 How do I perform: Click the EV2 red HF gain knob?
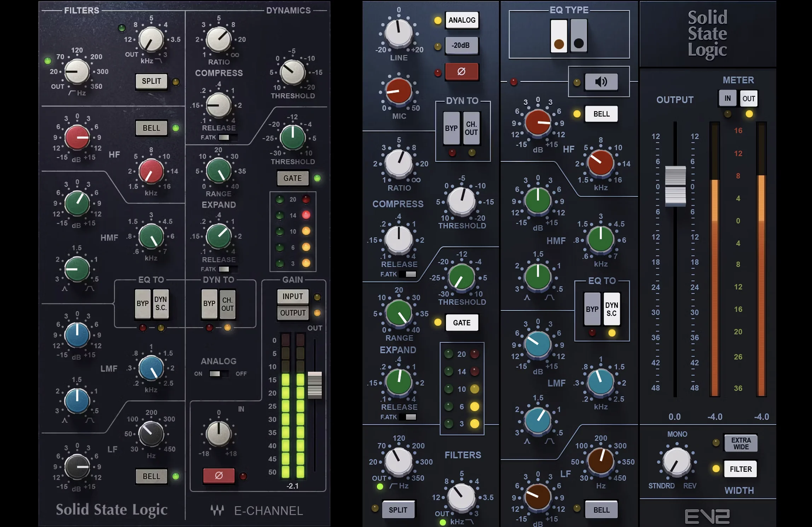pos(538,123)
